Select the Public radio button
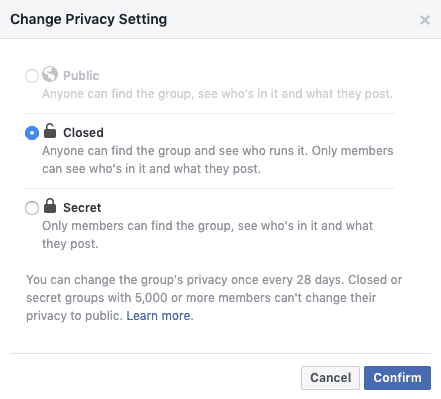 coord(32,76)
